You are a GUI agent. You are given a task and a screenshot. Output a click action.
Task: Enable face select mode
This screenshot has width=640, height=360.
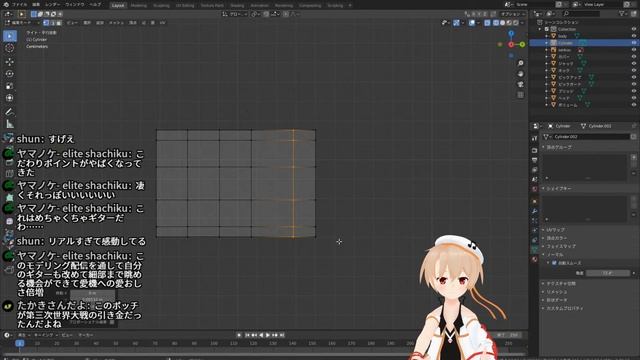click(58, 23)
